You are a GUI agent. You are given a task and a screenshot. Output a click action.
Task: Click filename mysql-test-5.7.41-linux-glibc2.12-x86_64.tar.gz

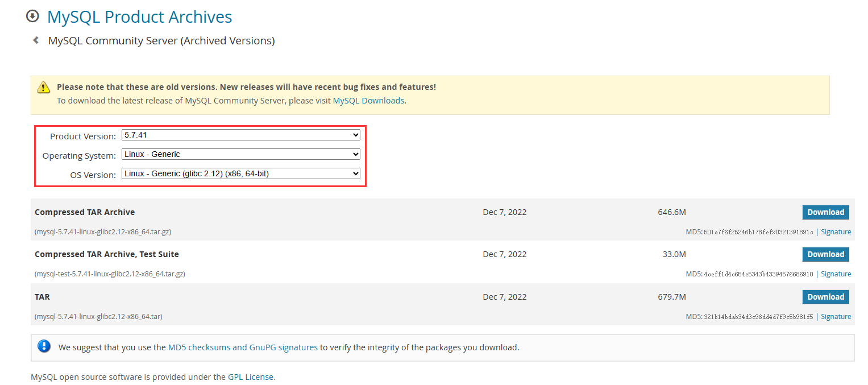110,274
